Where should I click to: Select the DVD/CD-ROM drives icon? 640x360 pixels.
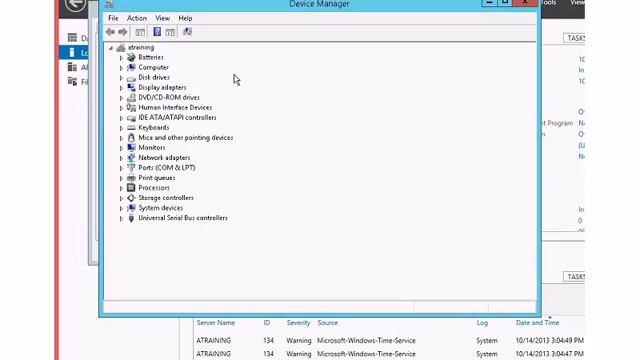coord(131,98)
